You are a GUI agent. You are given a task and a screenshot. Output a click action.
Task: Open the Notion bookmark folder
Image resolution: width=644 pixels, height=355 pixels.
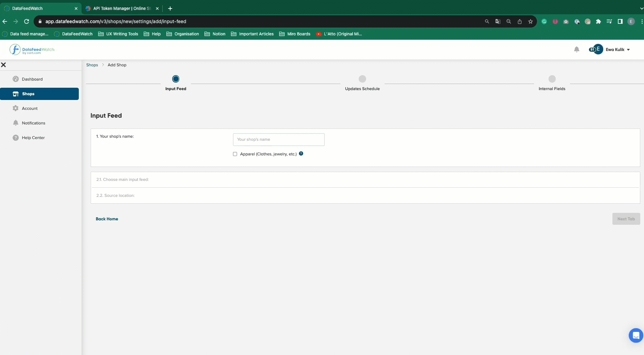(215, 34)
